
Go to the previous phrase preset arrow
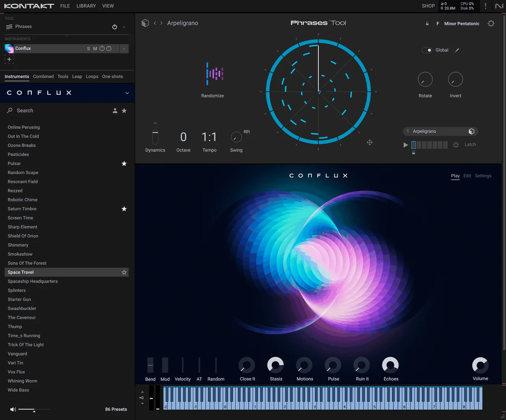[x=155, y=23]
